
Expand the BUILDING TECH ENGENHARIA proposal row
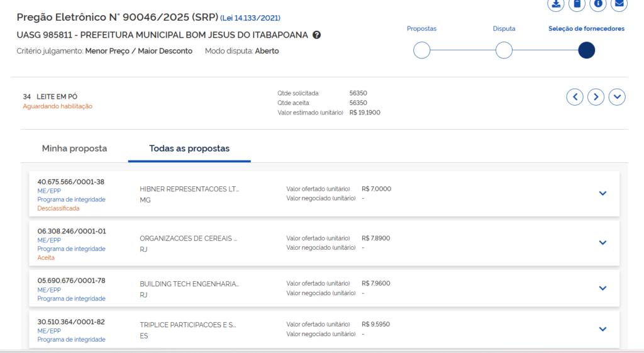pos(602,288)
